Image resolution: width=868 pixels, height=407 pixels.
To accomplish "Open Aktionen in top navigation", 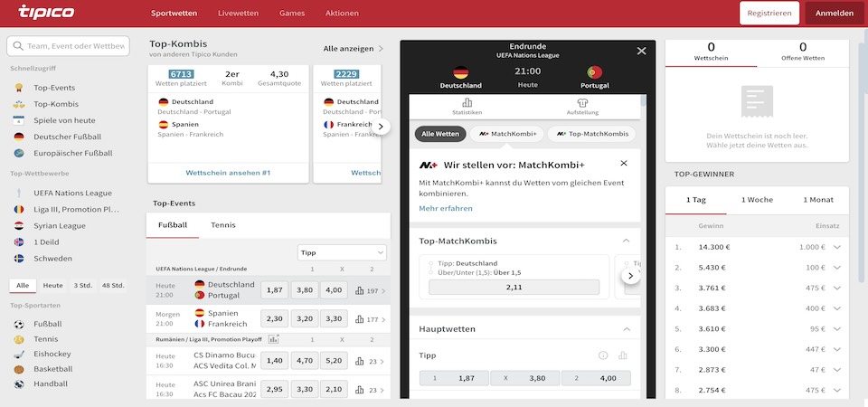I will coord(342,14).
